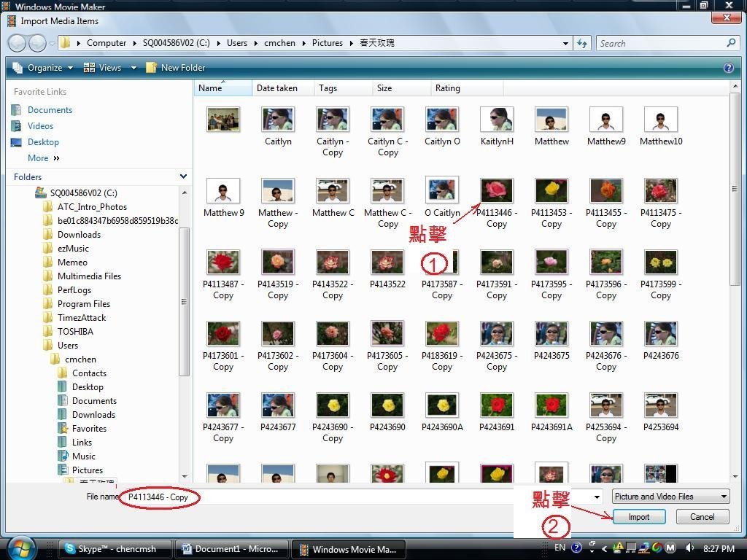Select the cmchen folder in tree
Screen dimensions: 747x560
80,359
